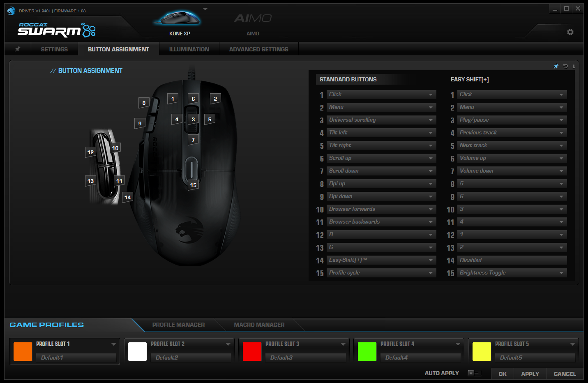Click the Default1 profile name field

click(x=76, y=358)
